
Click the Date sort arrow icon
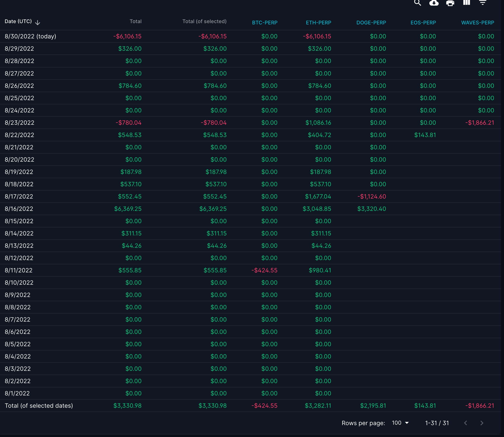(x=38, y=23)
